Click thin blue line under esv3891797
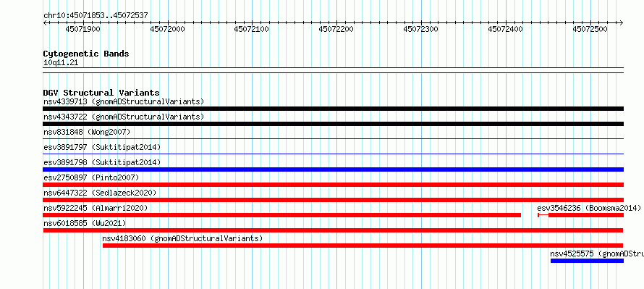644x289 pixels. [333, 154]
